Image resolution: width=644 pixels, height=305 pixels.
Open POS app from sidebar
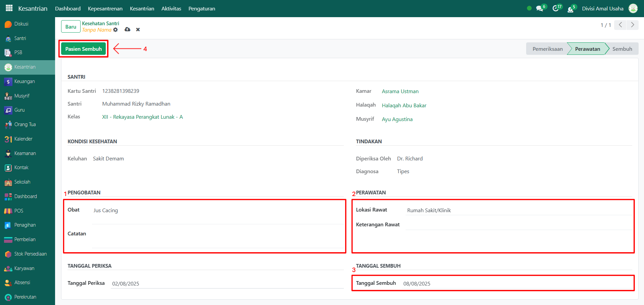[x=19, y=211]
